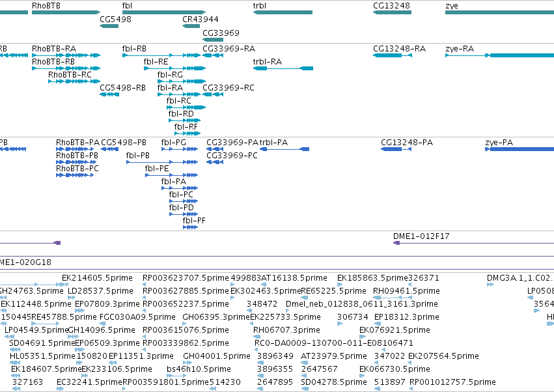Click transcript CG33969-RA label
This screenshot has height=392, width=554.
pyautogui.click(x=229, y=48)
